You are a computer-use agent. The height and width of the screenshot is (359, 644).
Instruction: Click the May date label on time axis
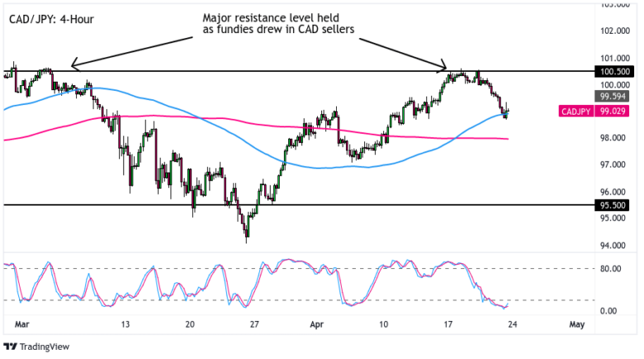(576, 324)
